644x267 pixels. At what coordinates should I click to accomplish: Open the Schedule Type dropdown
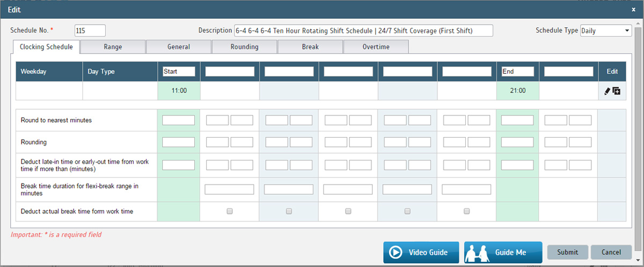click(606, 31)
